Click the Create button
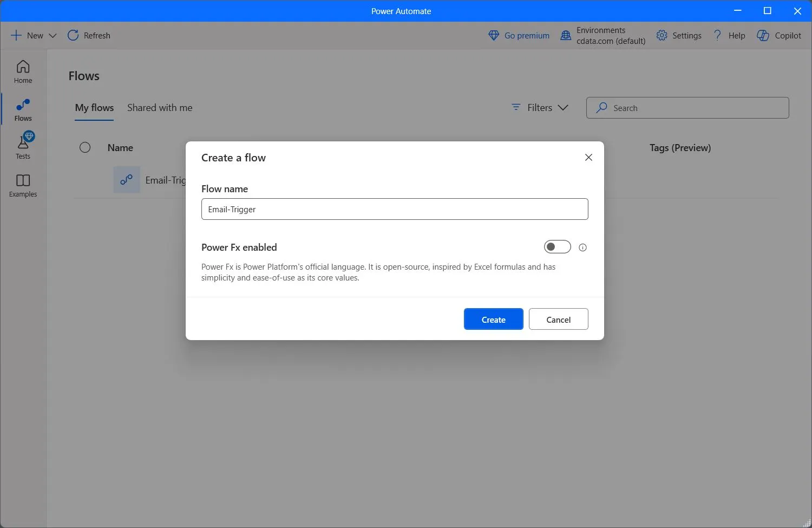This screenshot has height=528, width=812. click(x=493, y=320)
